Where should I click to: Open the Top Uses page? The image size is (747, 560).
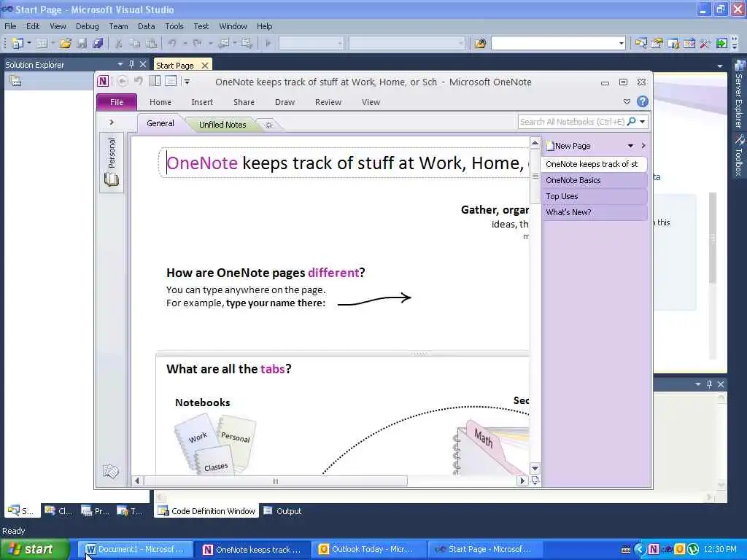pyautogui.click(x=594, y=196)
